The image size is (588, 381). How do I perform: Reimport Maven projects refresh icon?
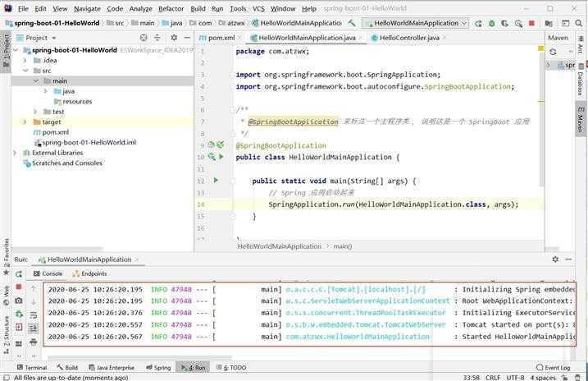coord(553,52)
